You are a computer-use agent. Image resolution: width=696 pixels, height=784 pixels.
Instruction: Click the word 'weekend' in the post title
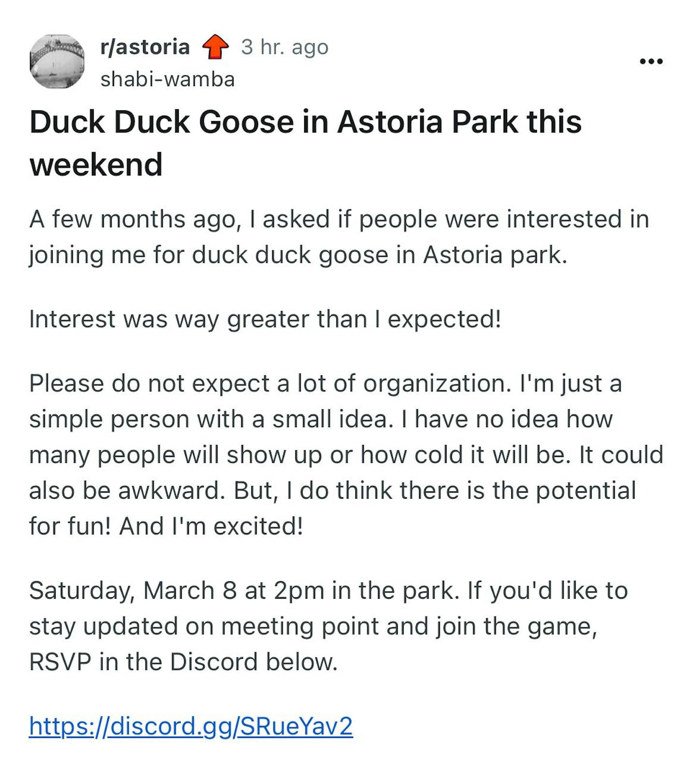(x=96, y=164)
